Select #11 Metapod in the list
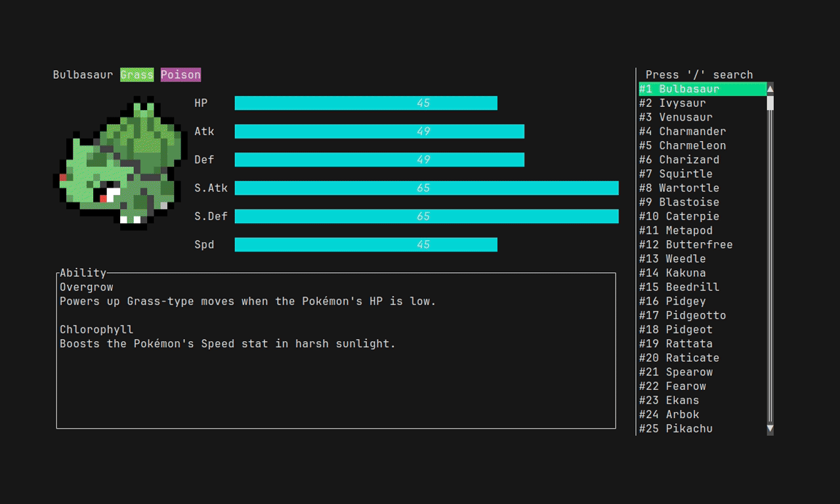 pos(703,230)
